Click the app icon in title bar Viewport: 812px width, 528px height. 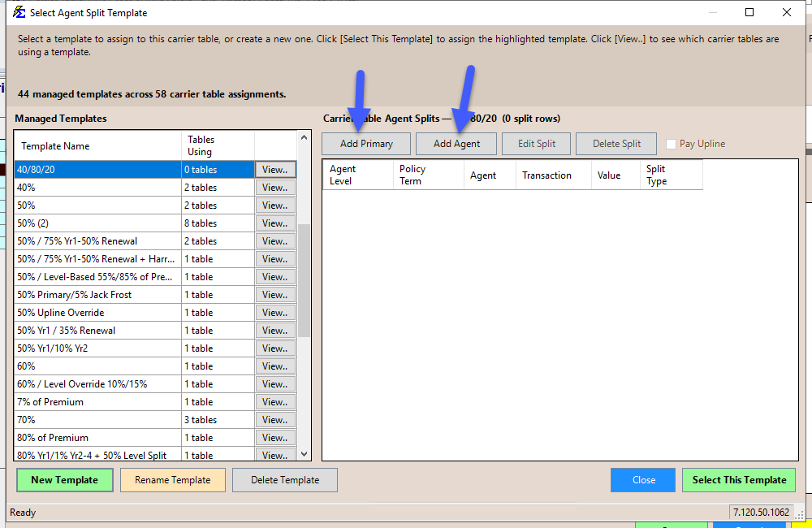pos(19,12)
